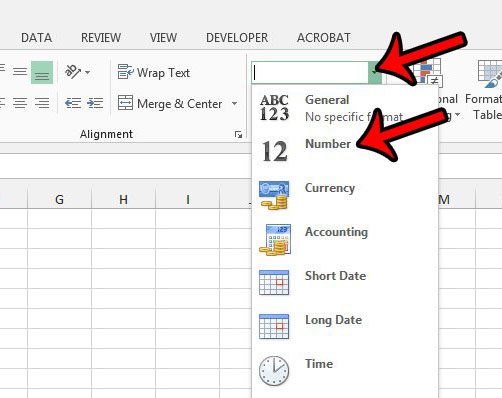Screen dimensions: 502x398
Task: Toggle Center horizontal alignment
Action: [x=20, y=103]
